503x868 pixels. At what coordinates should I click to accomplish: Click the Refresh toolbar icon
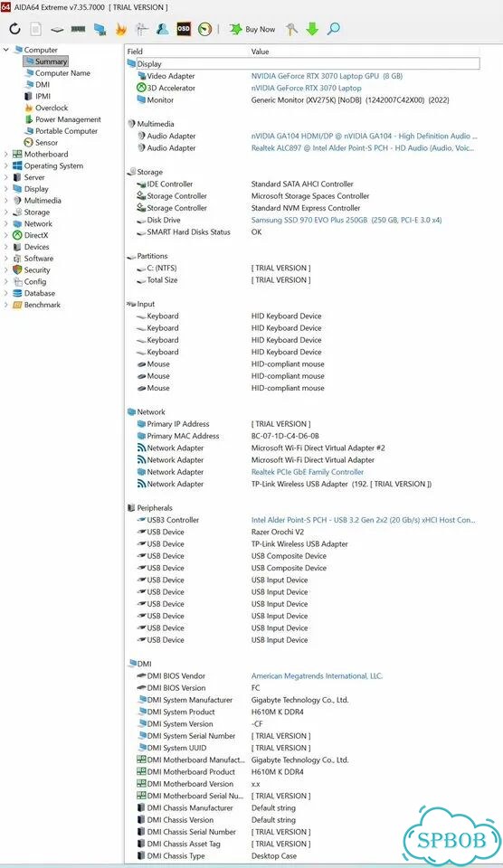(15, 29)
